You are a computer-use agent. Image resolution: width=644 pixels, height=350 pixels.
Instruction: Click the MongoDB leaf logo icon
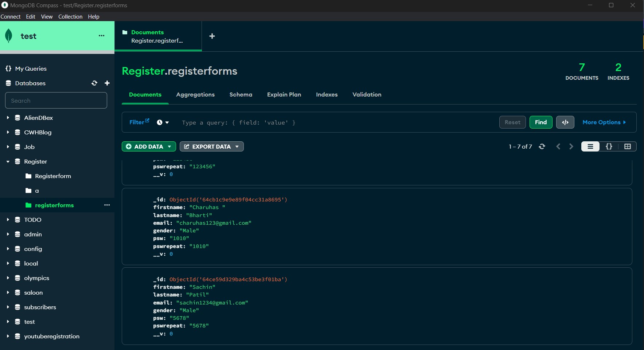[9, 36]
